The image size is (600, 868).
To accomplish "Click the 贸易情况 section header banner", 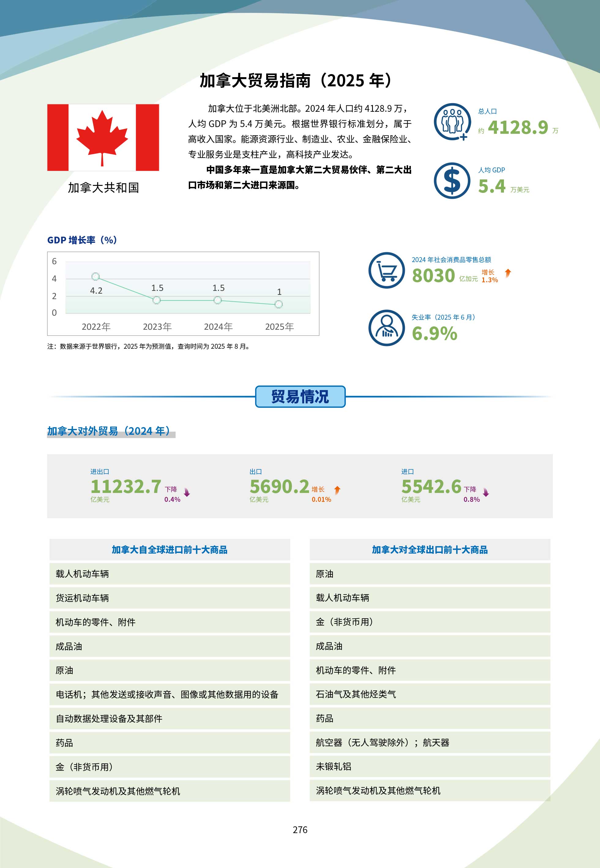I will coord(300,396).
